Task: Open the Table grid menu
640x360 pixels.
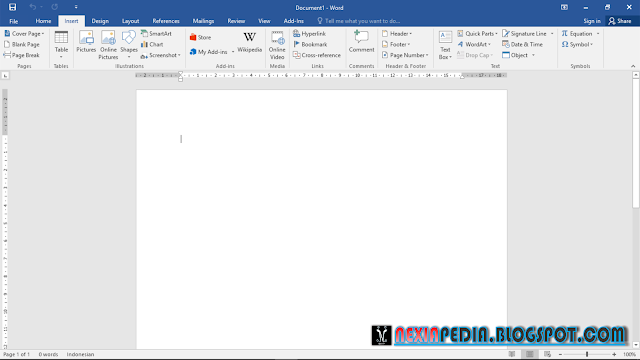Action: point(61,44)
